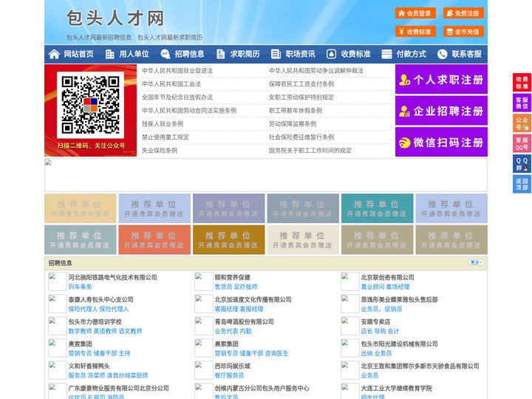Open 中华人民共和国劳动争议调解仲裁法 link
Screen dimensions: 532x399
316,71
